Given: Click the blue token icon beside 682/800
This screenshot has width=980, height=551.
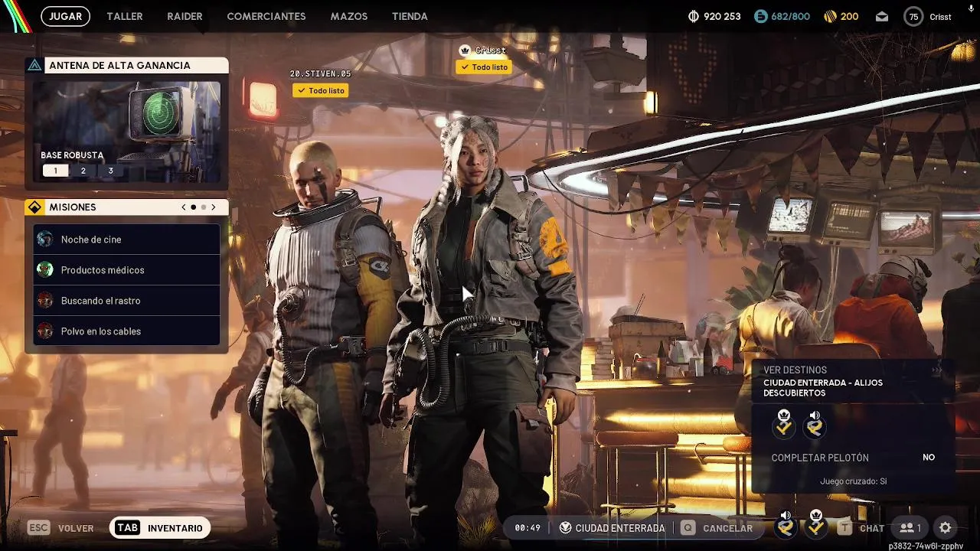Looking at the screenshot, I should point(760,16).
